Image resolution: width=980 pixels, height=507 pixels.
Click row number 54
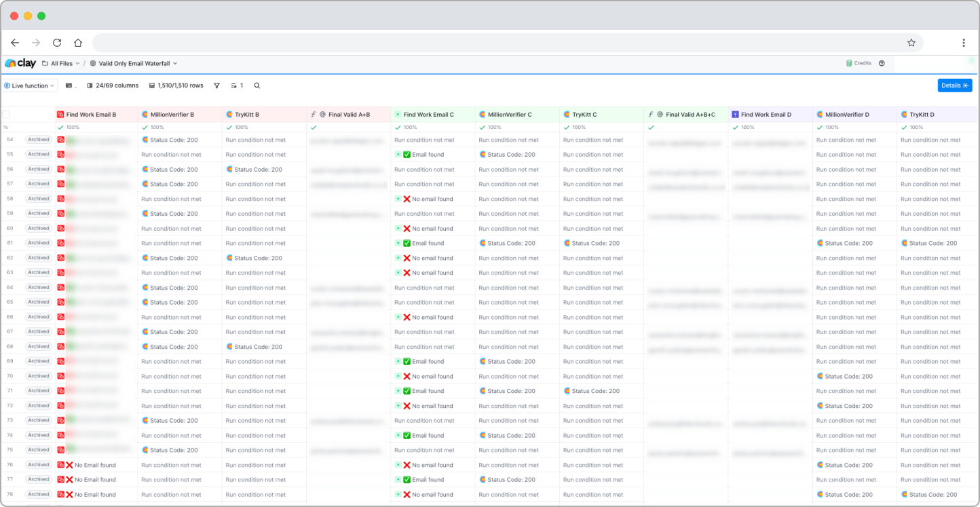click(10, 140)
